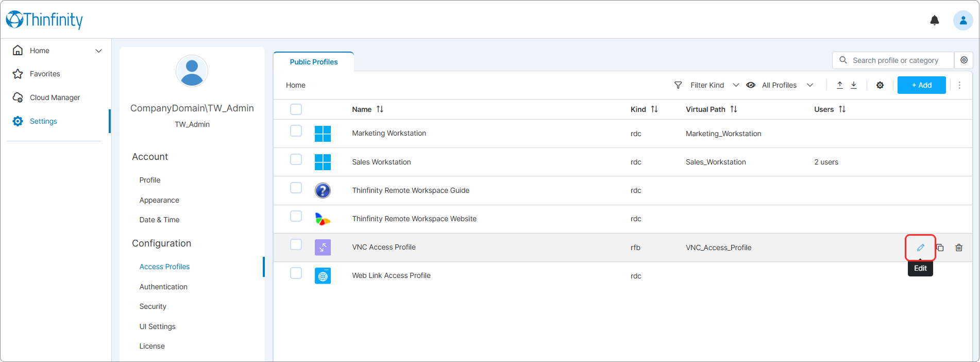Open the Security settings
This screenshot has width=980, height=362.
coord(153,306)
